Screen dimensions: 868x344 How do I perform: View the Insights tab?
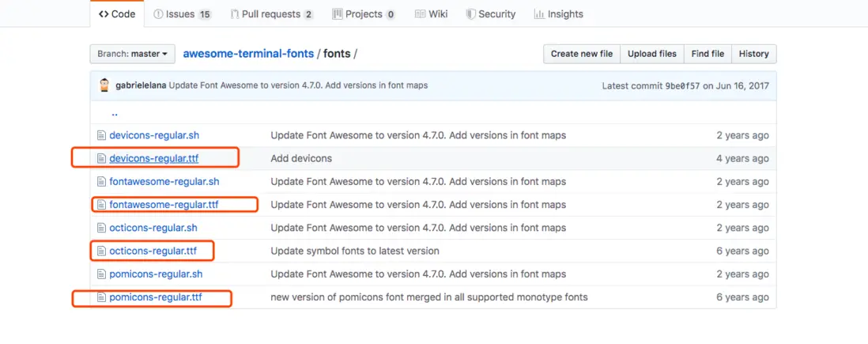point(558,14)
